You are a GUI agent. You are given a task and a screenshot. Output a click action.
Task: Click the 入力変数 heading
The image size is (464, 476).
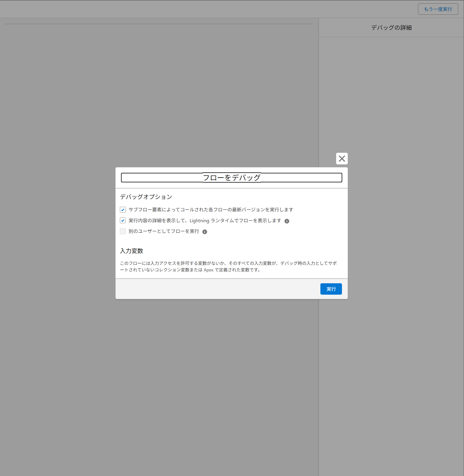(131, 251)
